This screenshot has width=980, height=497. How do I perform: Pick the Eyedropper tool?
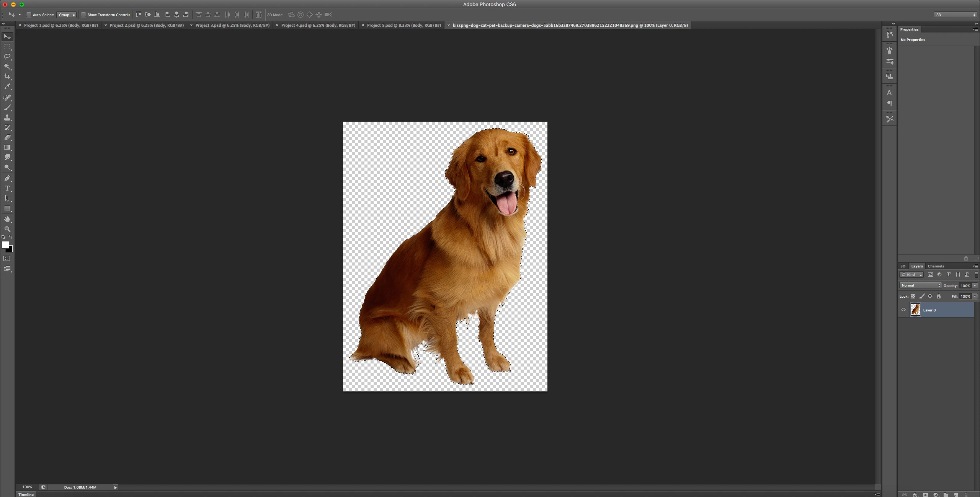[x=7, y=87]
